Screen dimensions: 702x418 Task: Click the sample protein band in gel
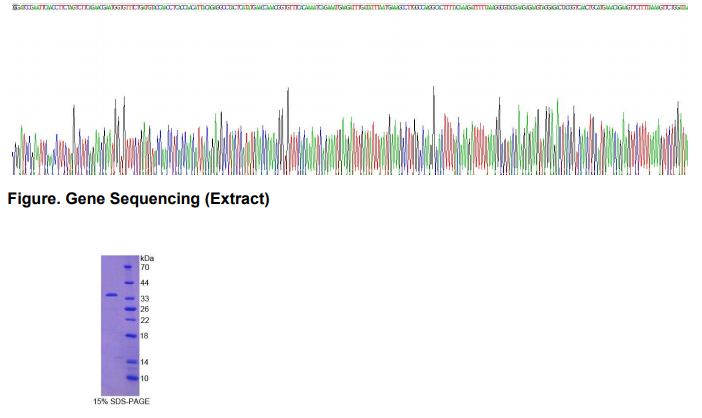click(x=111, y=294)
